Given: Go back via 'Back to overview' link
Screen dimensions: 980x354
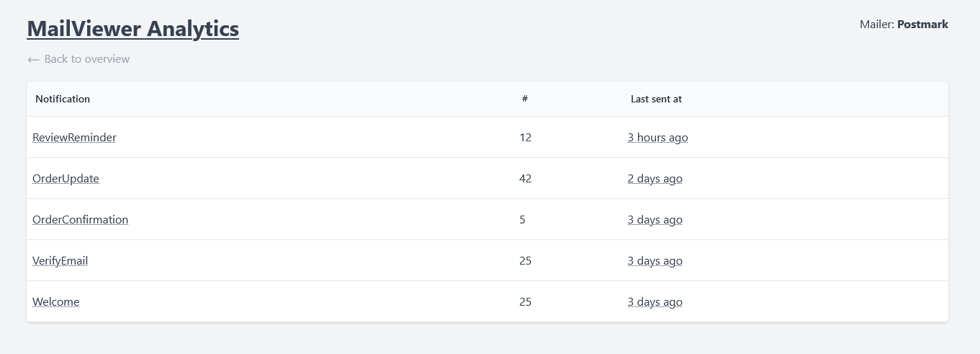Looking at the screenshot, I should click(78, 59).
